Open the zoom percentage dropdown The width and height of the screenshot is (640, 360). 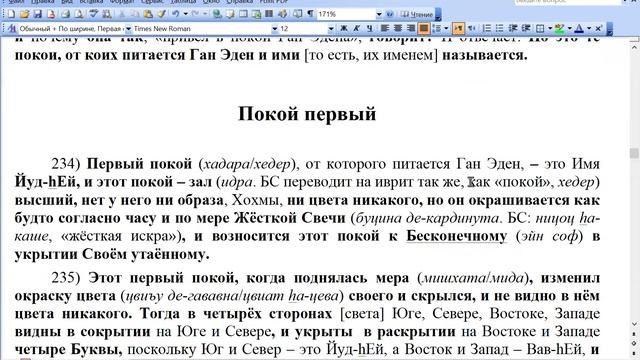point(379,14)
